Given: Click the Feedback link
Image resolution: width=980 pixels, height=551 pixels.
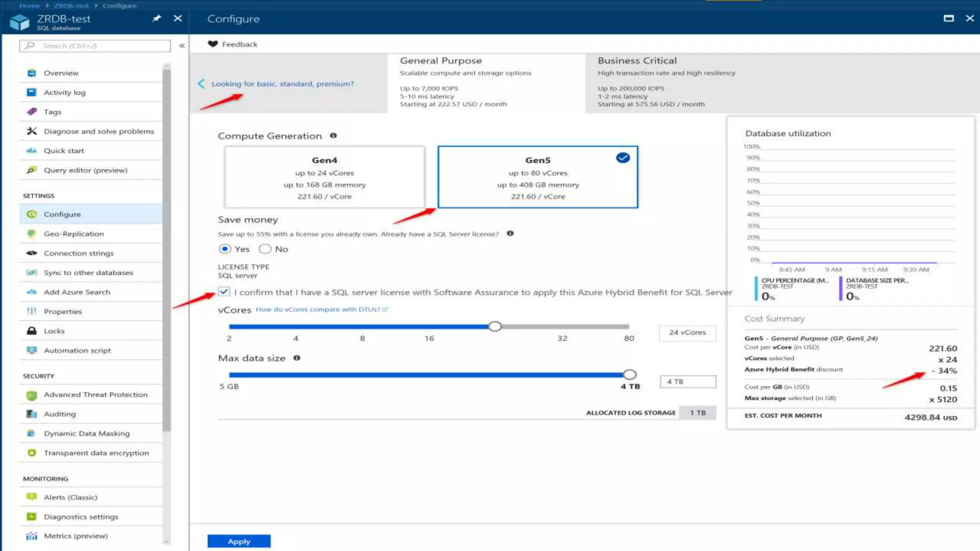Looking at the screenshot, I should [239, 44].
